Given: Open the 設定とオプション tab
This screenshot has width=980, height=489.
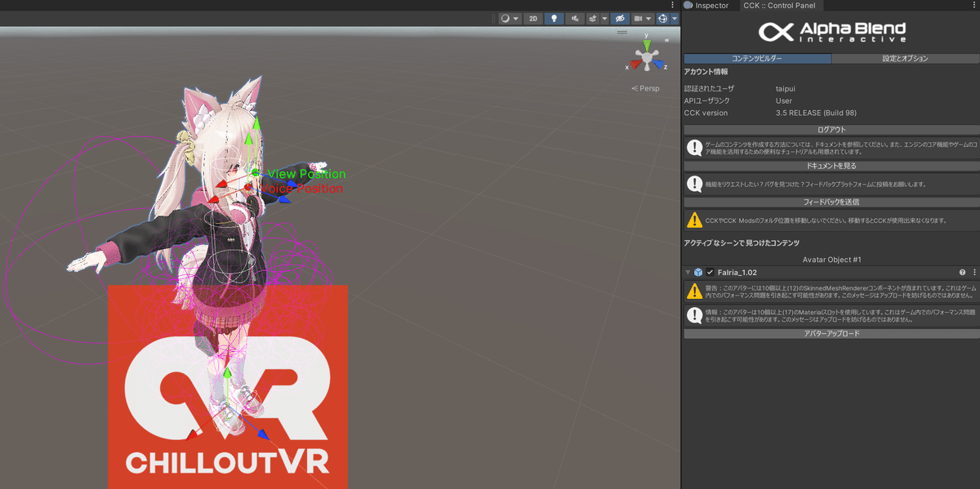Looking at the screenshot, I should (905, 58).
